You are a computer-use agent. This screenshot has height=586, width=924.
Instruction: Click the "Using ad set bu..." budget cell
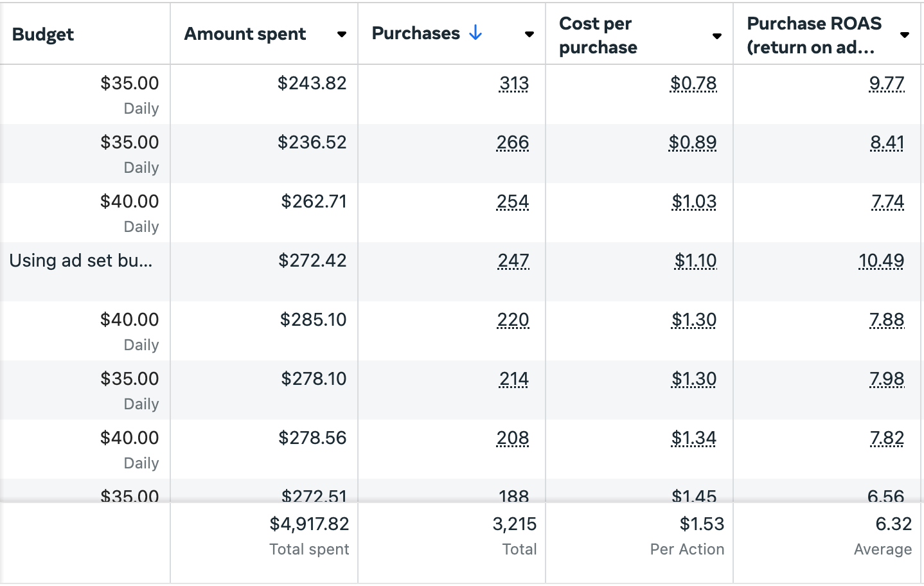point(81,261)
